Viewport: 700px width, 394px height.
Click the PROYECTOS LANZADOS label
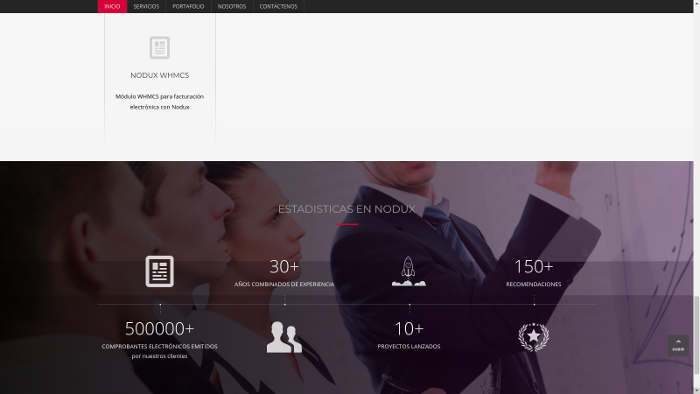[x=409, y=346]
